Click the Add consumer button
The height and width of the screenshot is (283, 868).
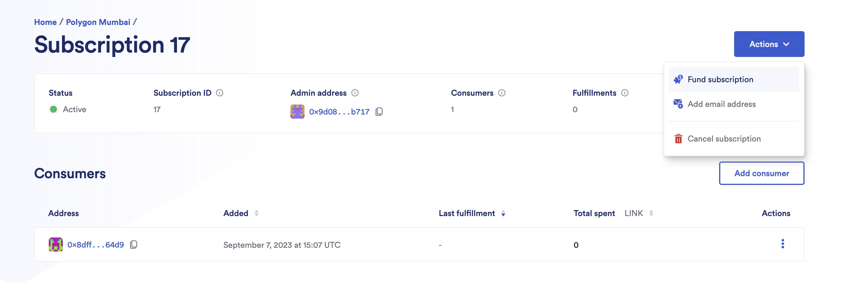tap(761, 173)
